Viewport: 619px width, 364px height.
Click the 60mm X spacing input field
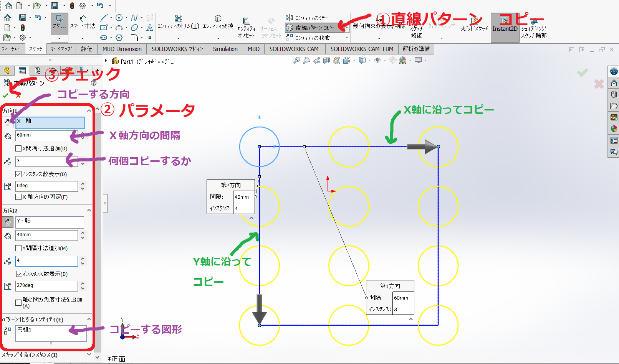coord(46,135)
